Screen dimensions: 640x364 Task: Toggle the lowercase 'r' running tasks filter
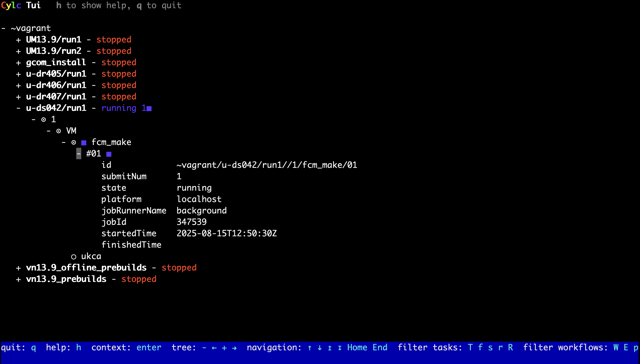point(500,348)
